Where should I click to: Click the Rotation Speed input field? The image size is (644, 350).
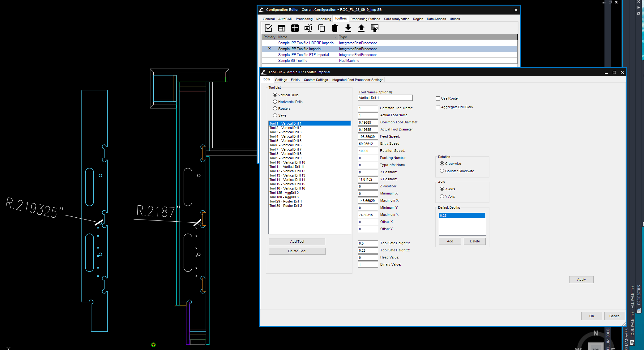(368, 151)
